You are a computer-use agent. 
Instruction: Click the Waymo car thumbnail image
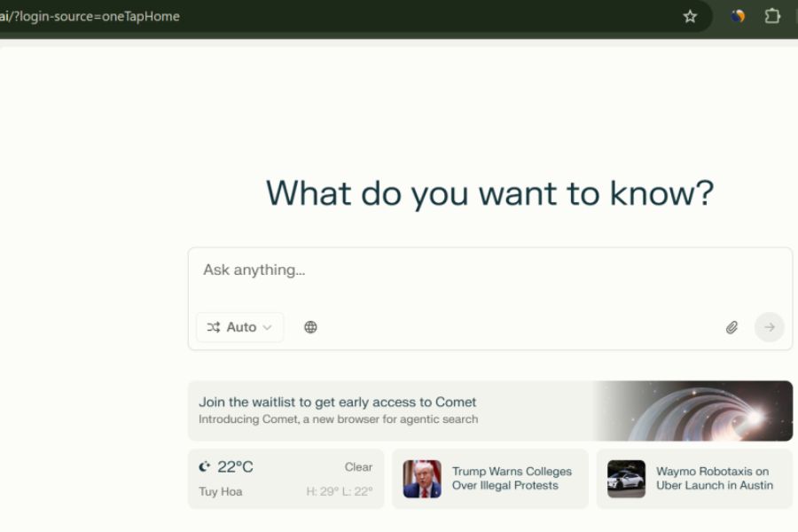coord(626,479)
